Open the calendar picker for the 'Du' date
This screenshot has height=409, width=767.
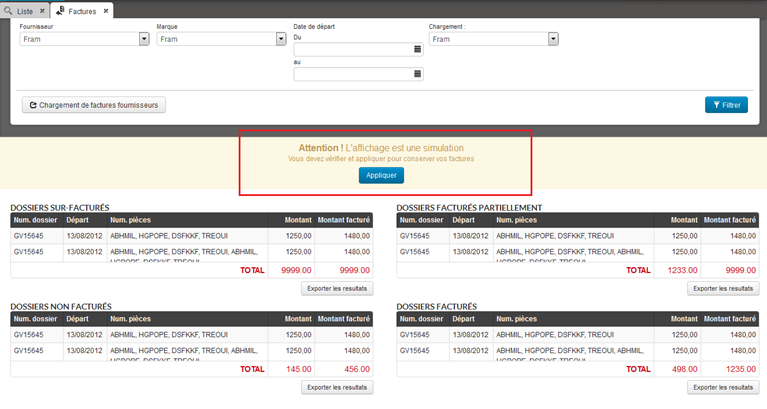pos(417,49)
